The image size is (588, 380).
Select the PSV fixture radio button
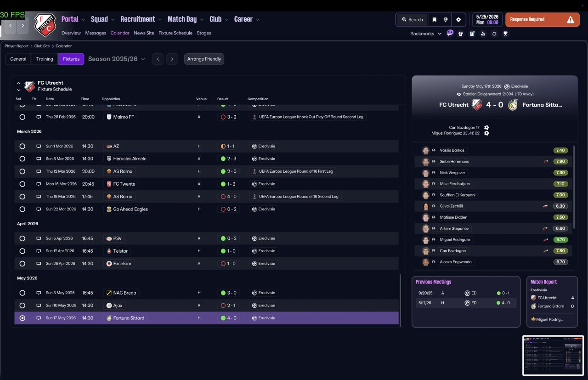pos(22,238)
